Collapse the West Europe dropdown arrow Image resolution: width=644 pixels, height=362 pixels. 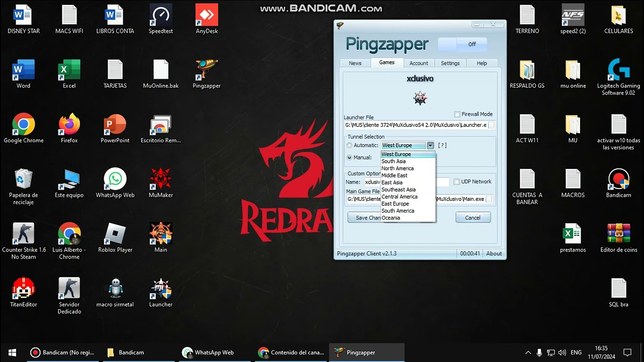pyautogui.click(x=430, y=145)
